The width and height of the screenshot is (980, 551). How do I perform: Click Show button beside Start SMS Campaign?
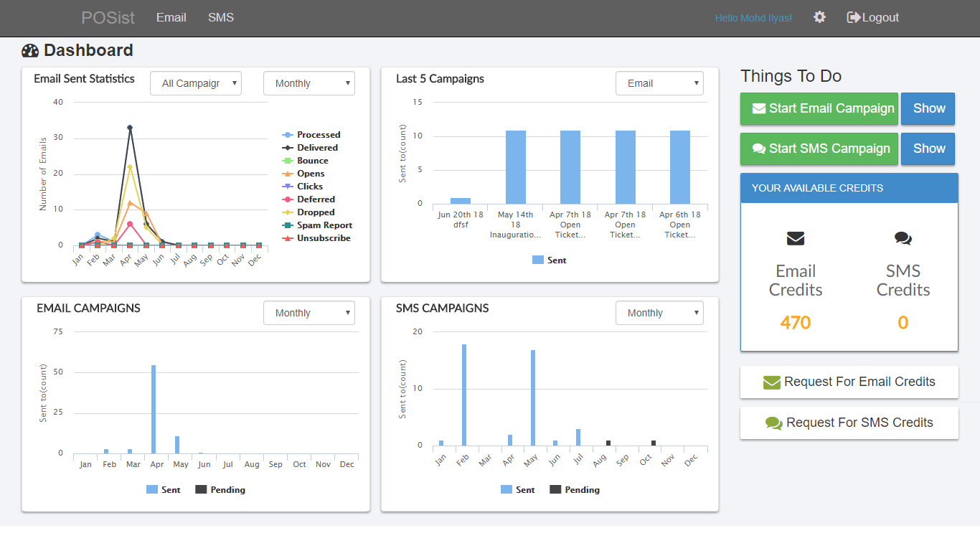pyautogui.click(x=928, y=149)
